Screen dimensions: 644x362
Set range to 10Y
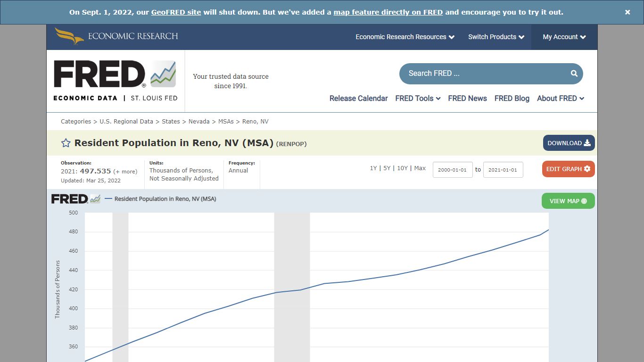(x=402, y=168)
